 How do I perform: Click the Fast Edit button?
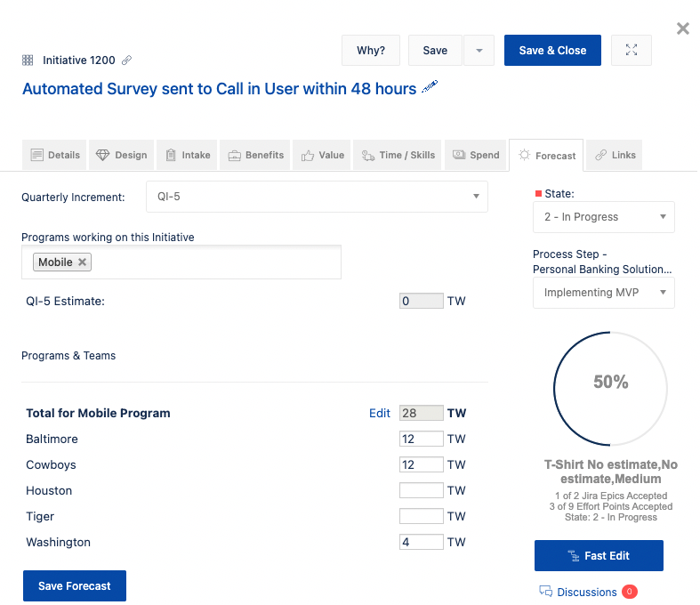(x=599, y=555)
